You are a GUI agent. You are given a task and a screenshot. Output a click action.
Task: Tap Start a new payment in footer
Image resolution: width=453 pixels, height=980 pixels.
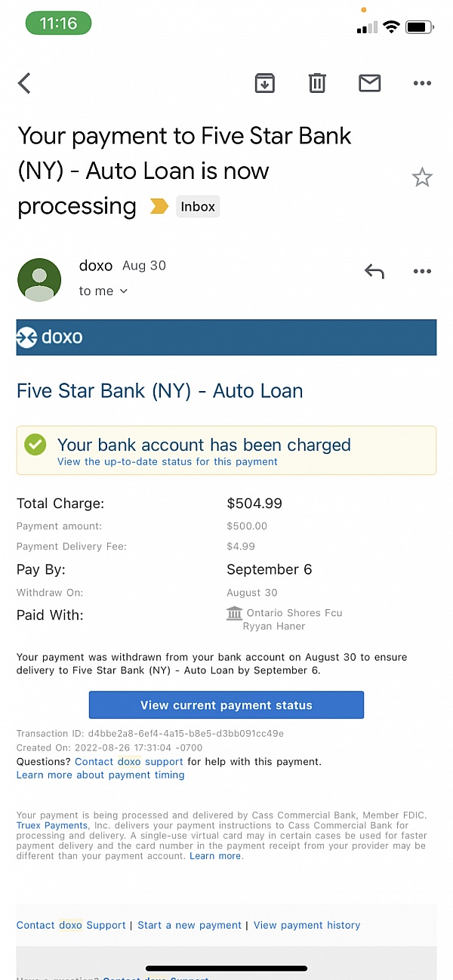(x=190, y=925)
